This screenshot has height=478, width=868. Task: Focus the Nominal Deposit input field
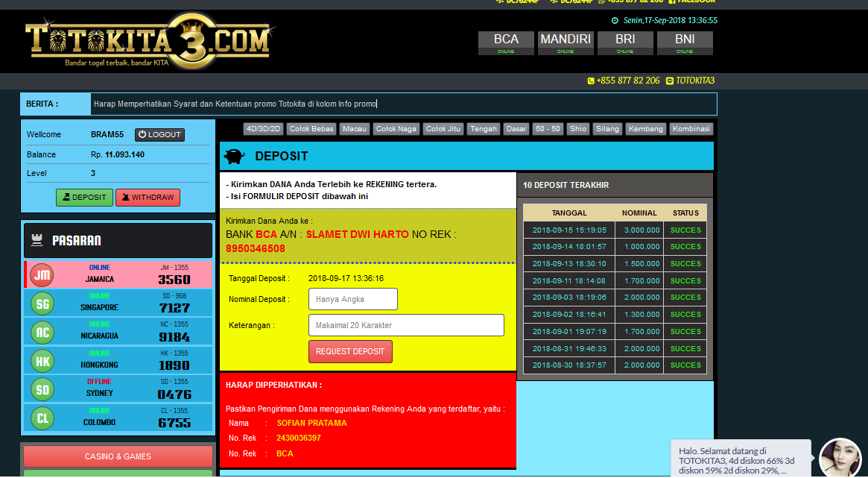point(352,299)
